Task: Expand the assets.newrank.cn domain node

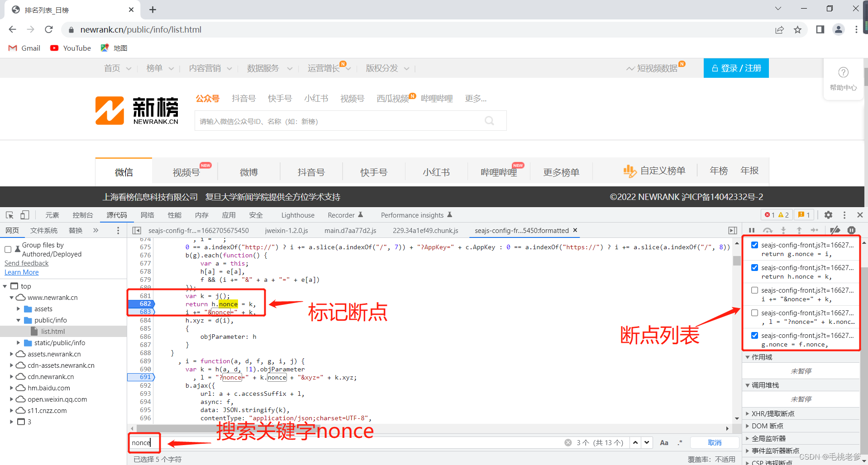Action: (x=11, y=354)
